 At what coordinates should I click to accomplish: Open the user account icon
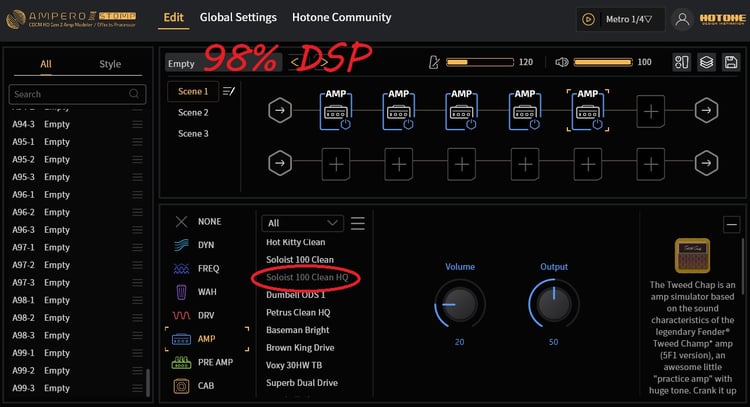[x=683, y=20]
